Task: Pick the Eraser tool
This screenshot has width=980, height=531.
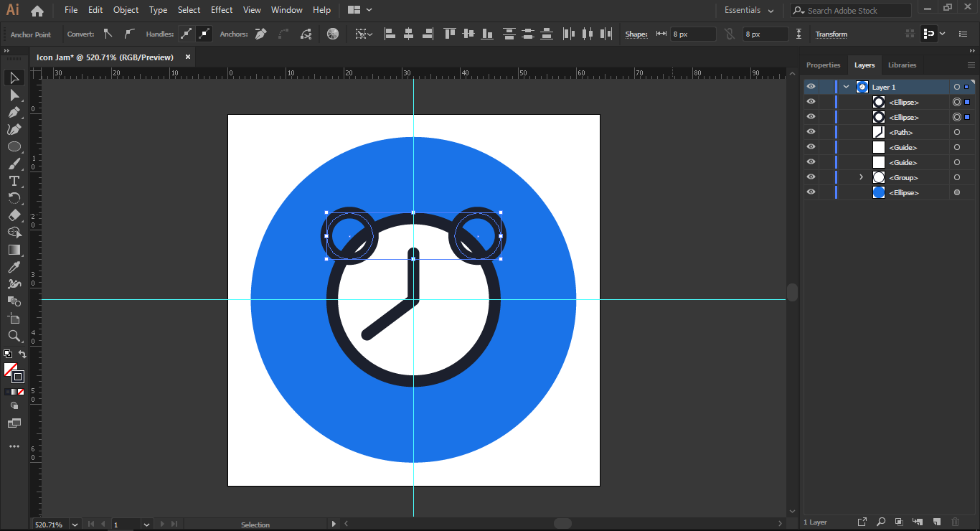Action: point(14,215)
